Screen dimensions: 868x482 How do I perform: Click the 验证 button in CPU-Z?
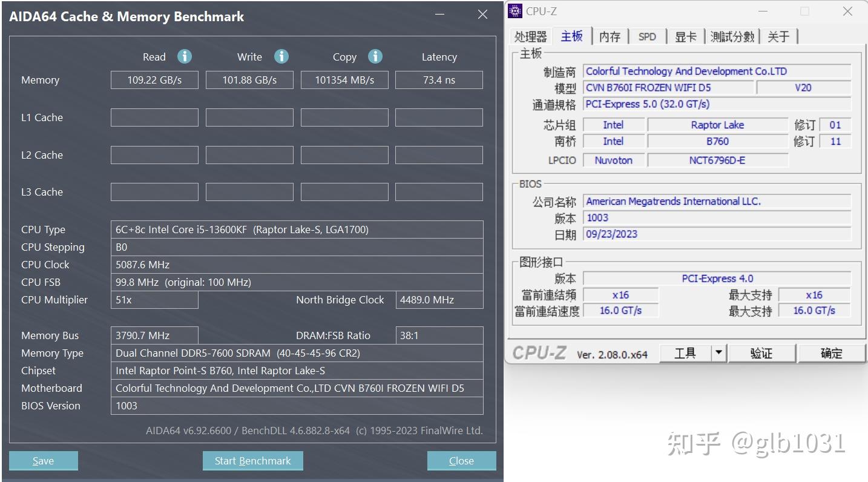pyautogui.click(x=761, y=353)
